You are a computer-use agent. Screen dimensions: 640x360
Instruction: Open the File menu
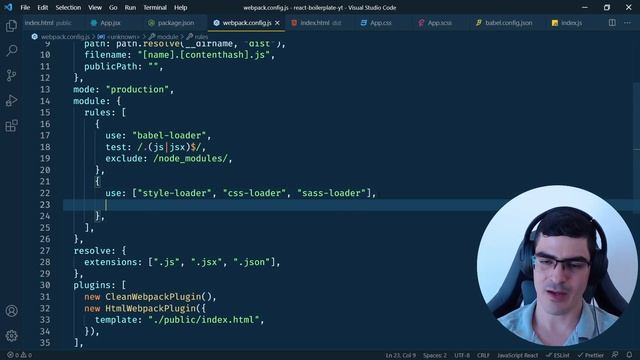[25, 7]
